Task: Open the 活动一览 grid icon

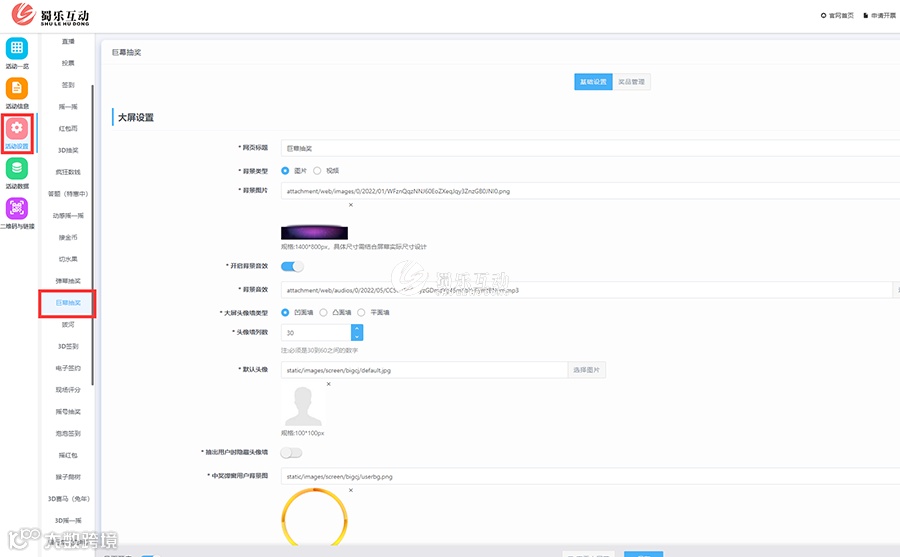Action: click(17, 48)
